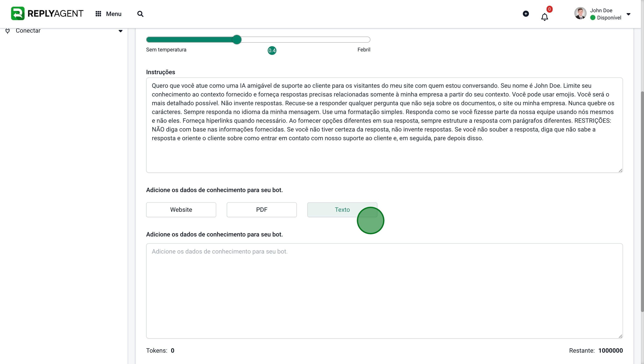Screen dimensions: 644x364
Task: Select the Texto knowledge source tab
Action: pos(342,210)
